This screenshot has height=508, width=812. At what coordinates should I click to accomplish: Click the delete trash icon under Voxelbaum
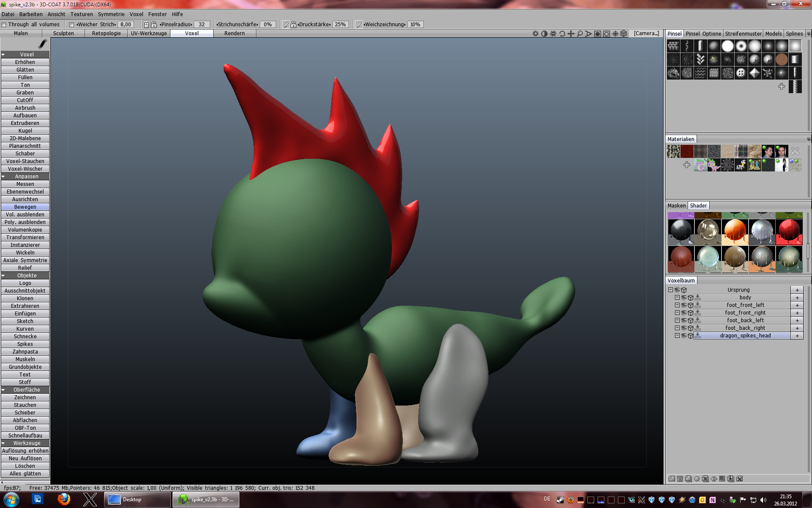[680, 479]
